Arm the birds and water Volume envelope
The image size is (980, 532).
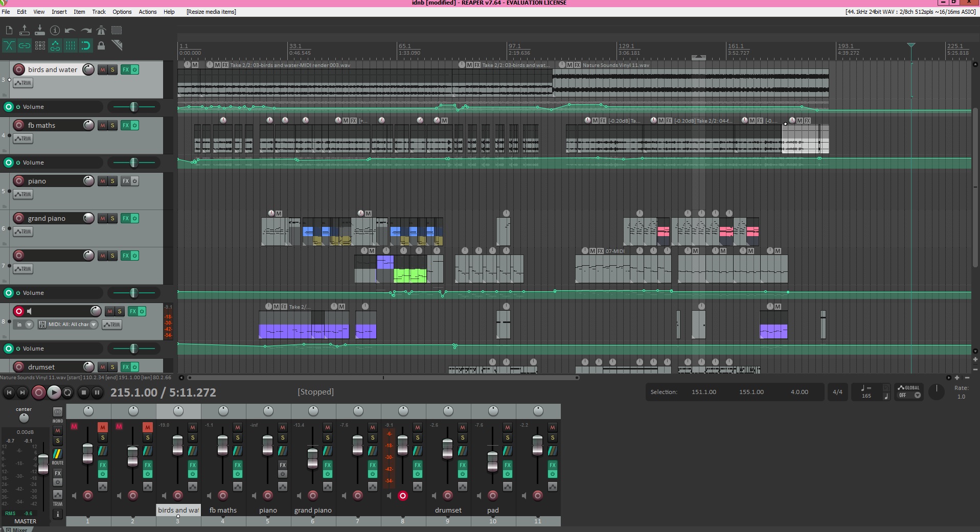click(9, 107)
